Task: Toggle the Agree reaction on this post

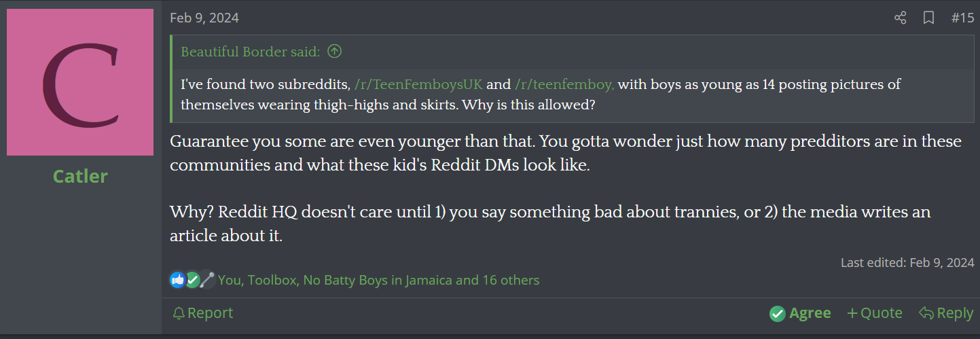Action: click(x=800, y=313)
